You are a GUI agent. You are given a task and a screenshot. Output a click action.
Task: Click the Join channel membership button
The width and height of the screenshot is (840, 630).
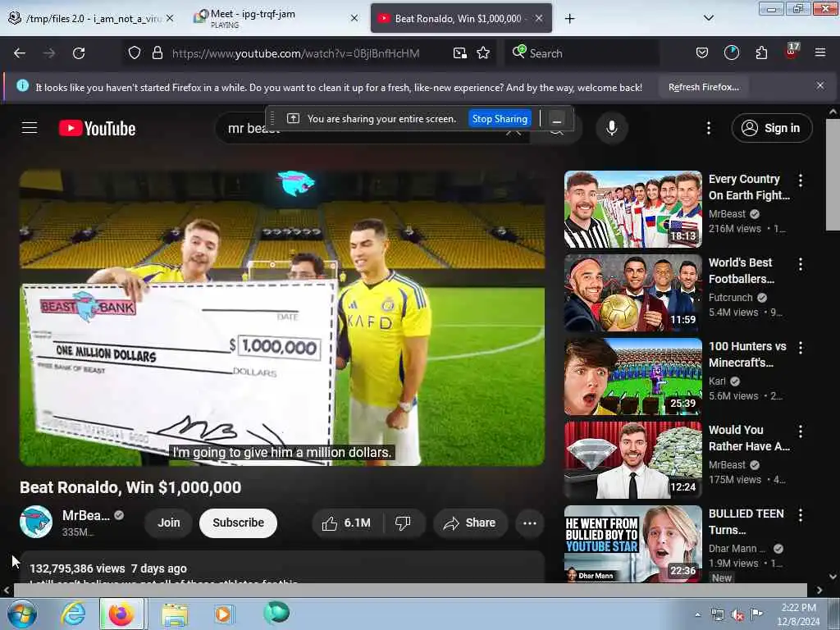(169, 523)
